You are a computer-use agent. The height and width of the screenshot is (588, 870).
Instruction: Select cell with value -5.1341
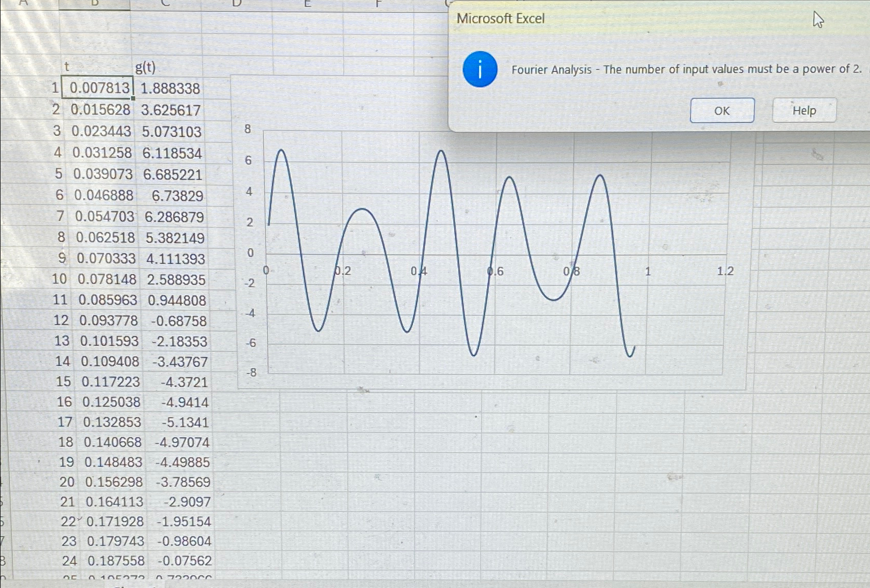(185, 422)
